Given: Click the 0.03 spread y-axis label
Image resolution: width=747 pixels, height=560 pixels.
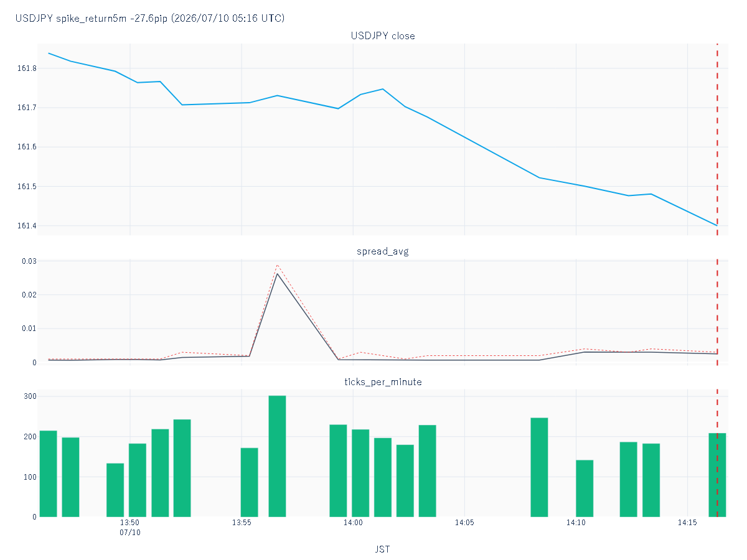Looking at the screenshot, I should click(x=28, y=261).
